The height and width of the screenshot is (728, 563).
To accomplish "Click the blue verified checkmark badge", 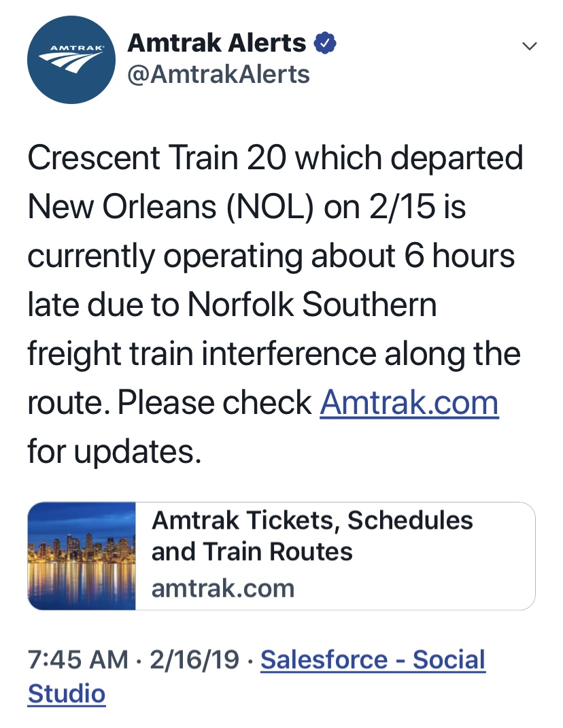I will click(325, 44).
